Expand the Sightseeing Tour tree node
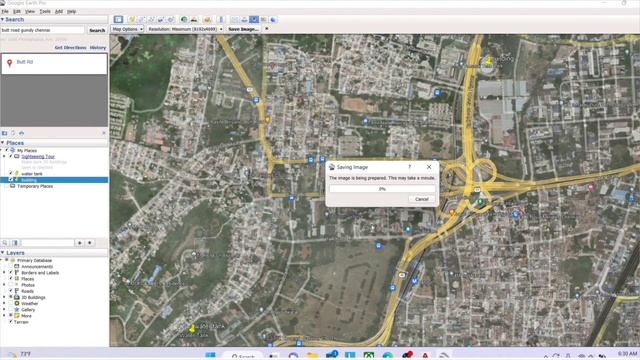Image resolution: width=640 pixels, height=360 pixels. point(4,156)
